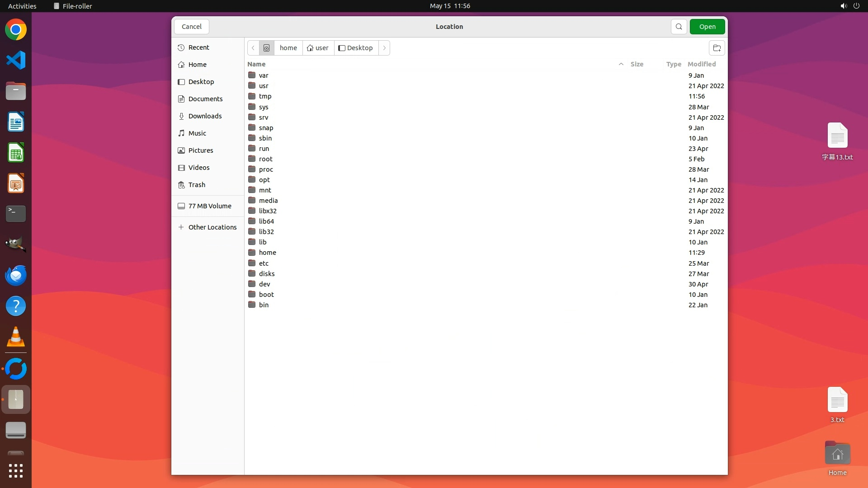Select the 77 MB Volume drive

tap(209, 206)
